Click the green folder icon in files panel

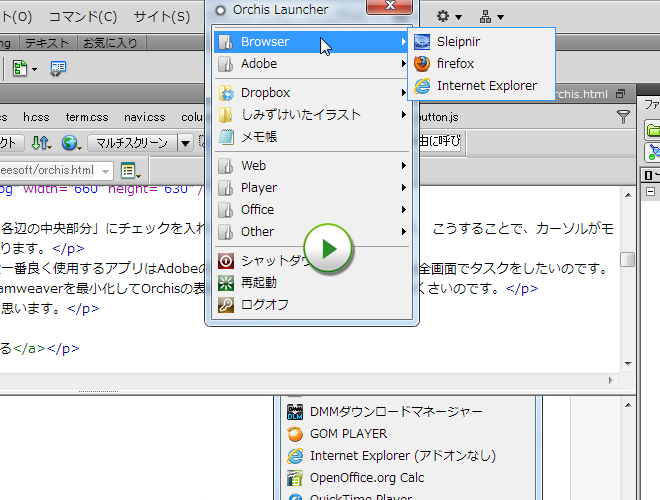tap(653, 130)
